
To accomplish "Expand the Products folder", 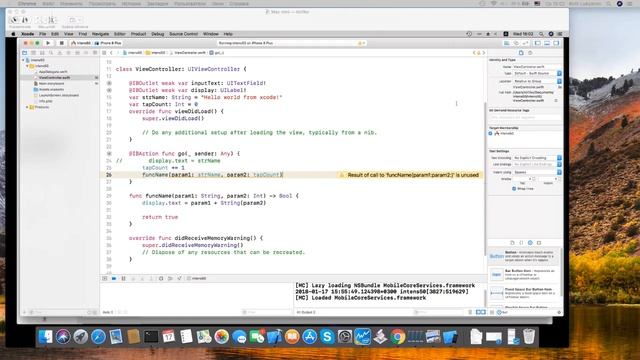I will [27, 107].
